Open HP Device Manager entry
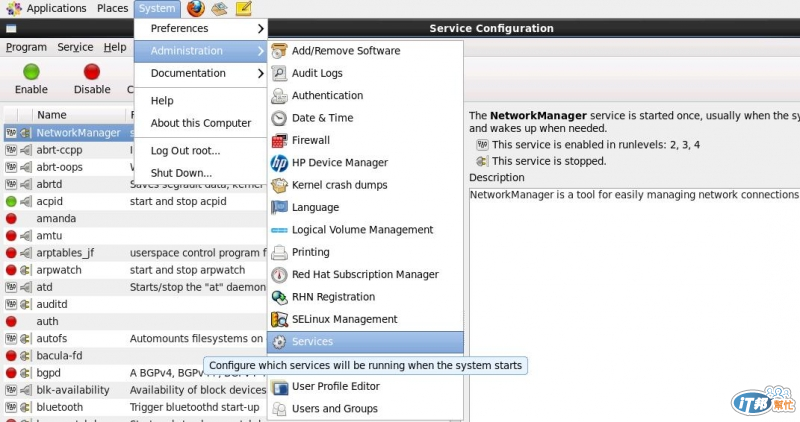The height and width of the screenshot is (422, 800). (339, 162)
